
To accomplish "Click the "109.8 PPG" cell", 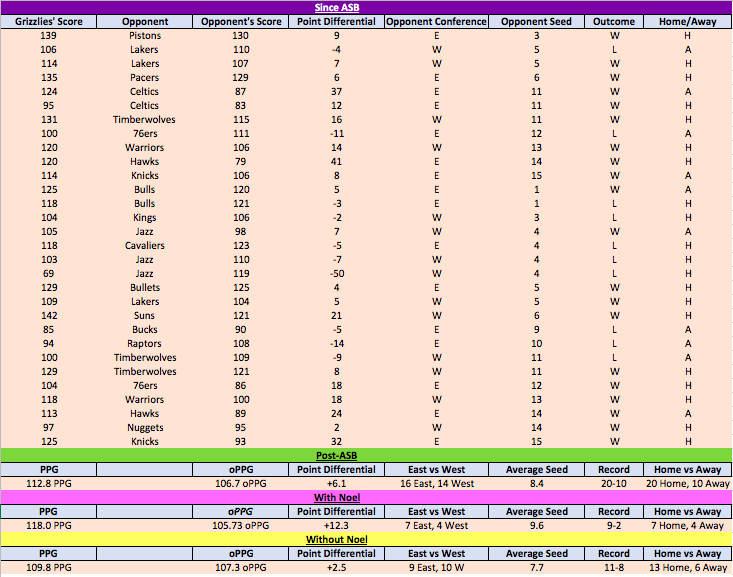I will pos(49,568).
